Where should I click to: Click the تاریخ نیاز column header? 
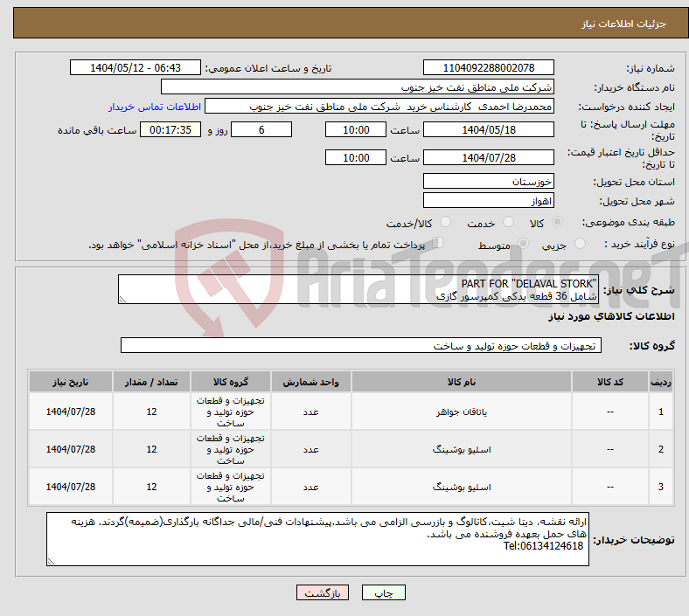(x=71, y=382)
